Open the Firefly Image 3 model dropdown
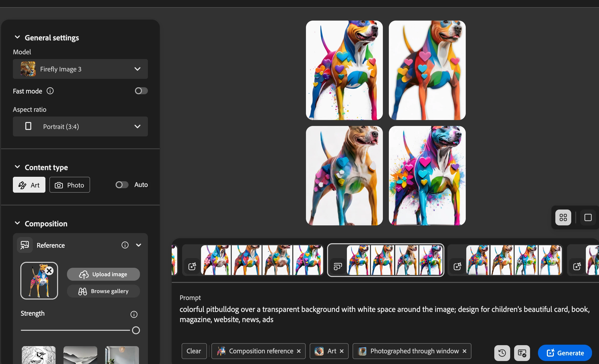 tap(80, 69)
